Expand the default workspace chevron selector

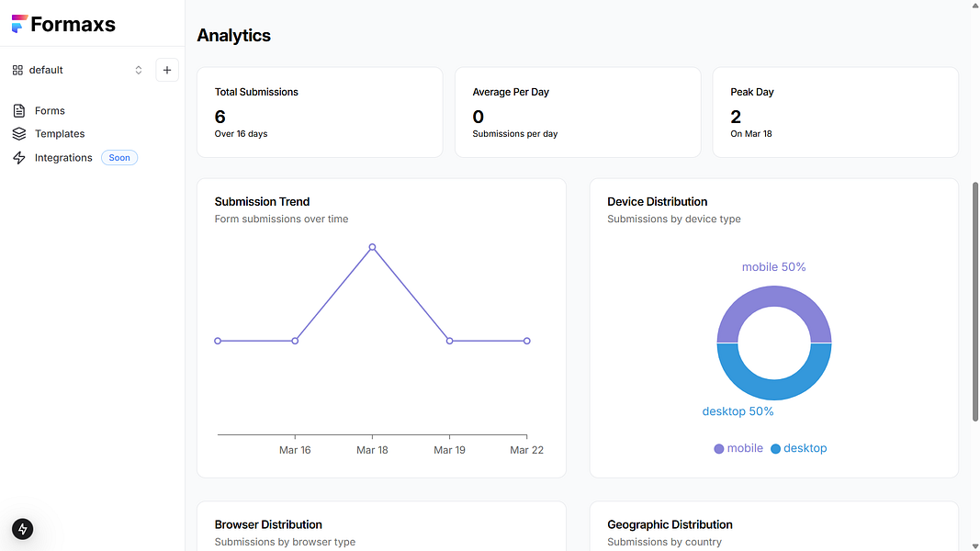139,70
